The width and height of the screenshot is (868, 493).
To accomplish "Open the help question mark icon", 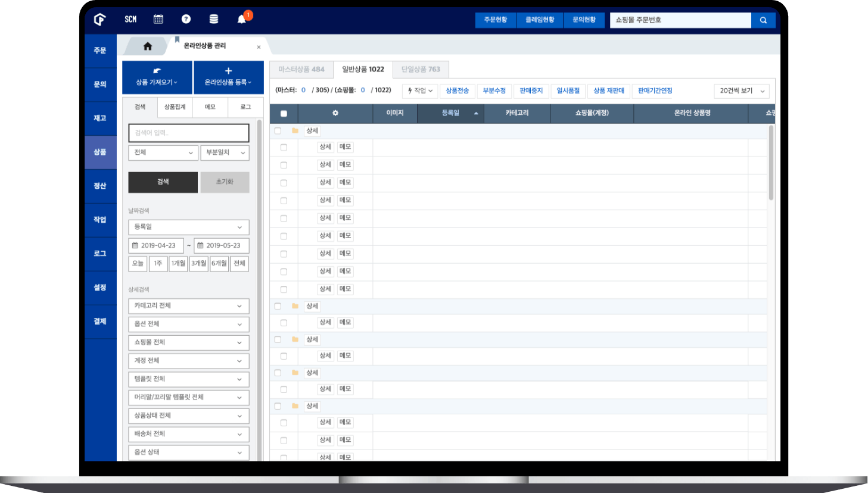I will click(186, 19).
